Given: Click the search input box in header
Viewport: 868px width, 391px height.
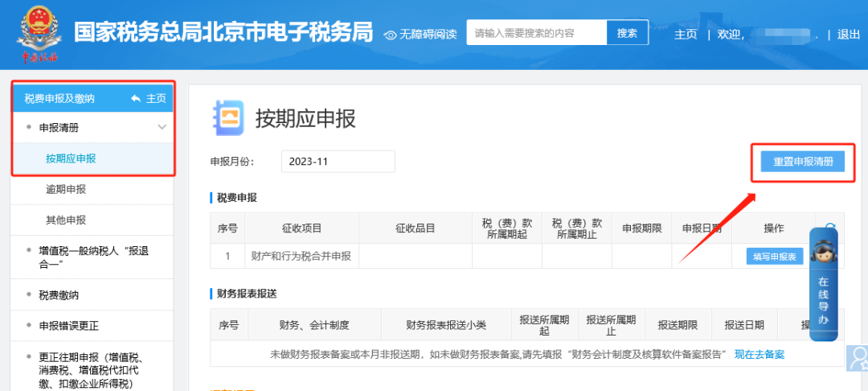Looking at the screenshot, I should click(x=536, y=33).
